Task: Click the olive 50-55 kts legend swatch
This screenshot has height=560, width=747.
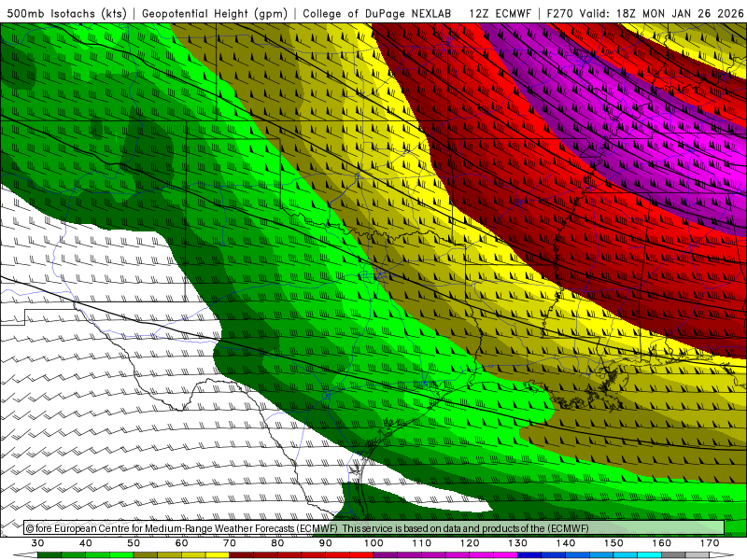Action: [x=146, y=555]
